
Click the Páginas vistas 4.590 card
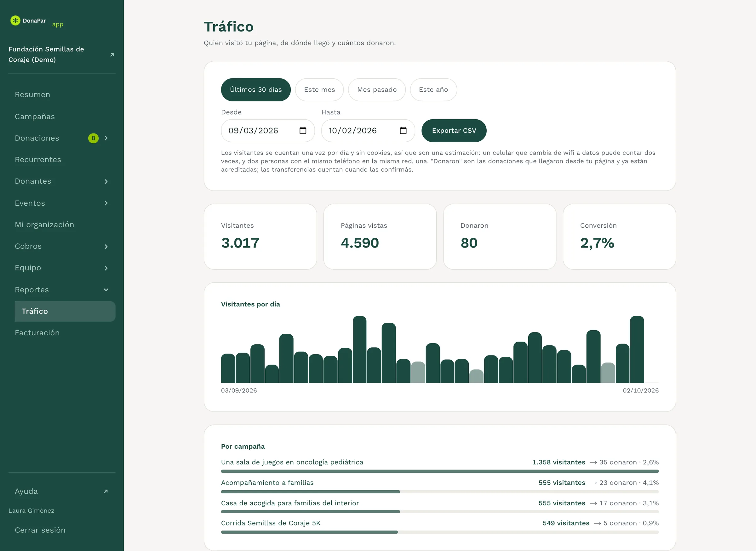[x=380, y=236]
